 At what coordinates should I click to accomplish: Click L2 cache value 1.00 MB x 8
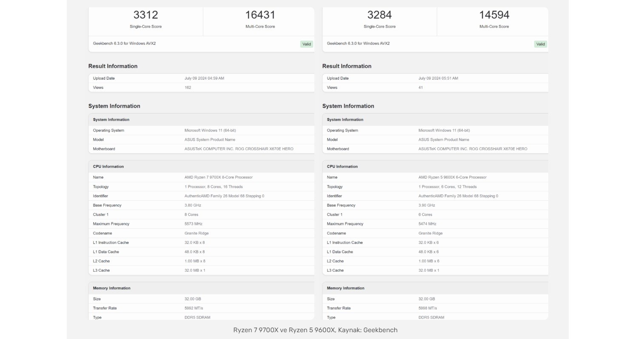[x=195, y=261]
